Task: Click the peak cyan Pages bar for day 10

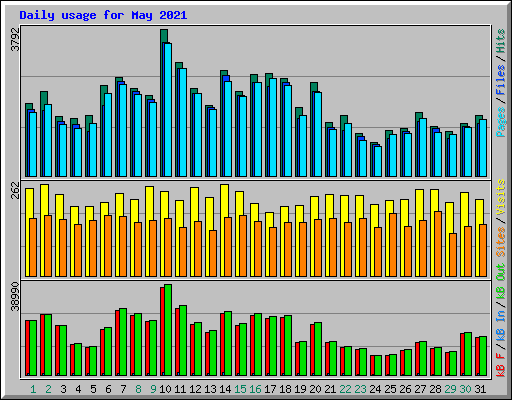Action: [168, 110]
